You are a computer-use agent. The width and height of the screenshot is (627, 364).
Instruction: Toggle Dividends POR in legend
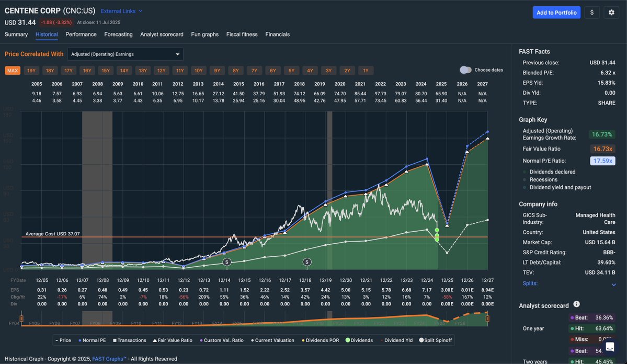tap(320, 340)
